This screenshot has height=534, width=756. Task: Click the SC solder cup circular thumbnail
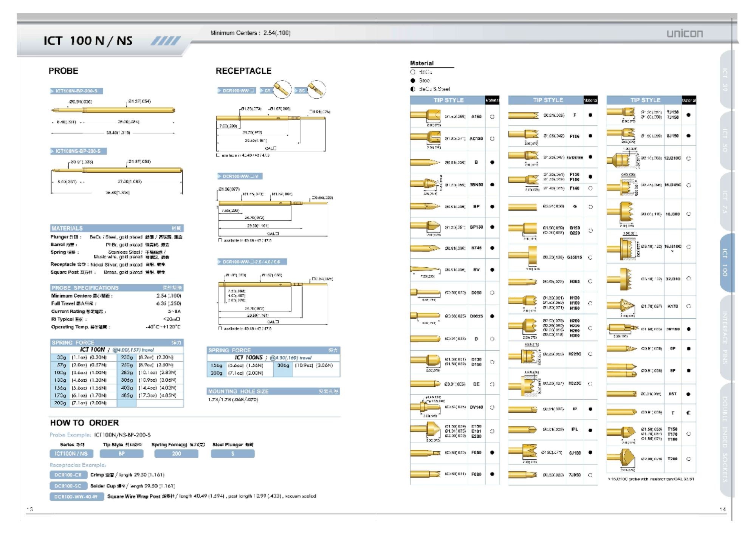(x=317, y=90)
